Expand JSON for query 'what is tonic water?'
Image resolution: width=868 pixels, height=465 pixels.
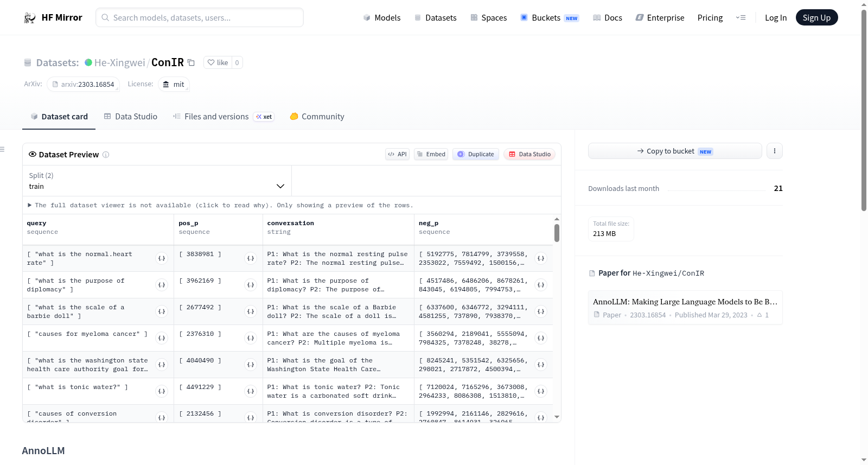click(x=162, y=391)
